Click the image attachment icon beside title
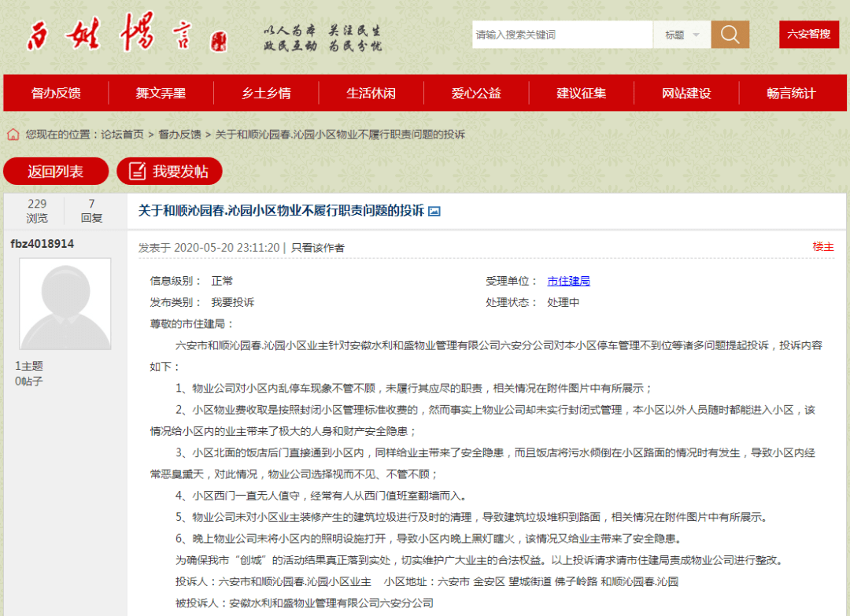Viewport: 850px width, 616px height. pos(434,212)
